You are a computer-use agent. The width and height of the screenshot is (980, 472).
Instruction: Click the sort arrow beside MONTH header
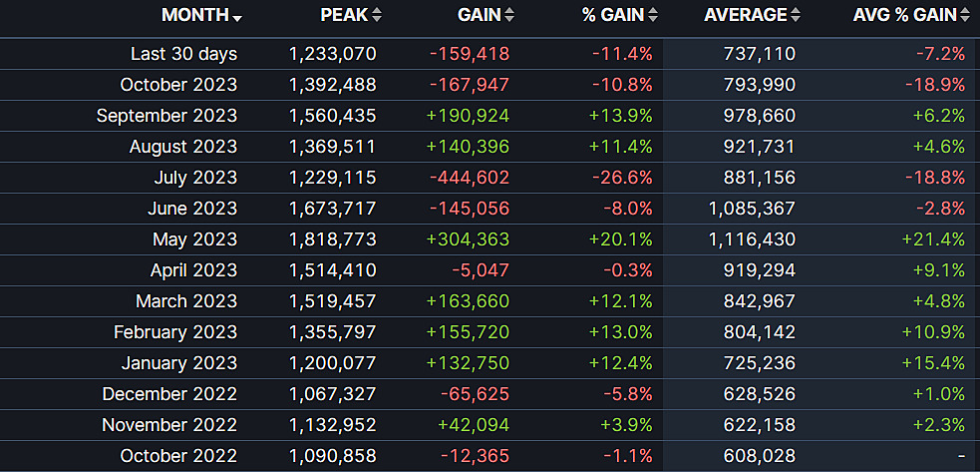tap(237, 17)
